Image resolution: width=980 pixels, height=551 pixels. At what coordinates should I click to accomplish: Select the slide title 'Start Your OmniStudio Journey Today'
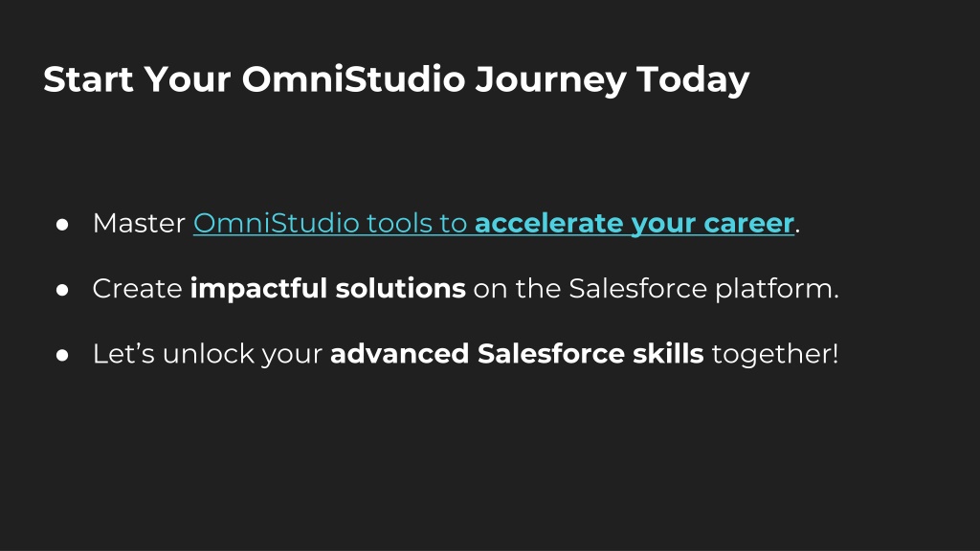pyautogui.click(x=396, y=80)
